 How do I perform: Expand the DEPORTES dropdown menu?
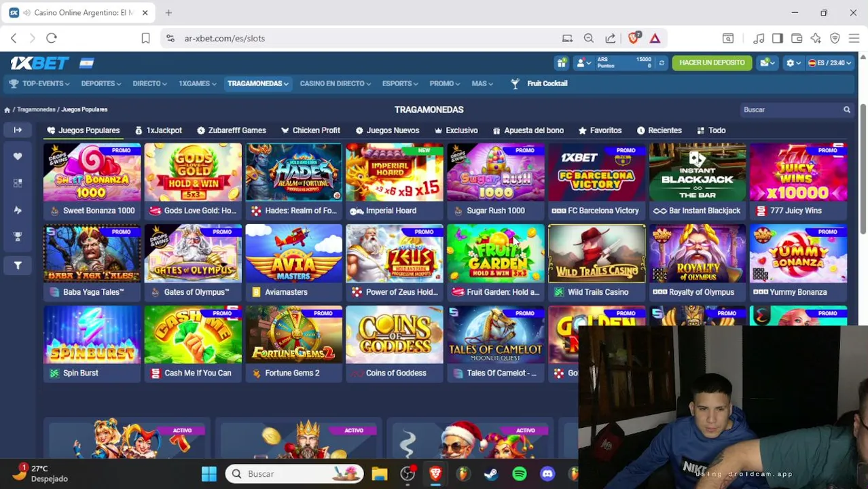coord(101,84)
